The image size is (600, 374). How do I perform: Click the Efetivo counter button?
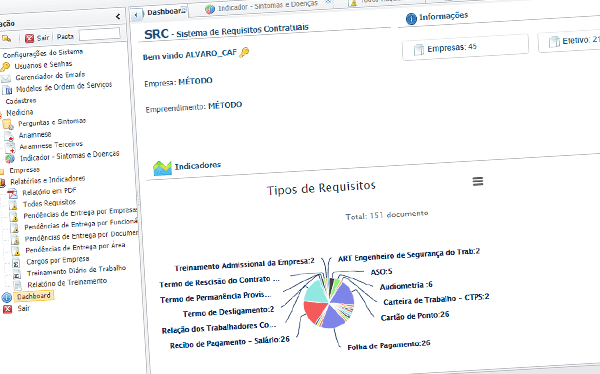click(569, 41)
